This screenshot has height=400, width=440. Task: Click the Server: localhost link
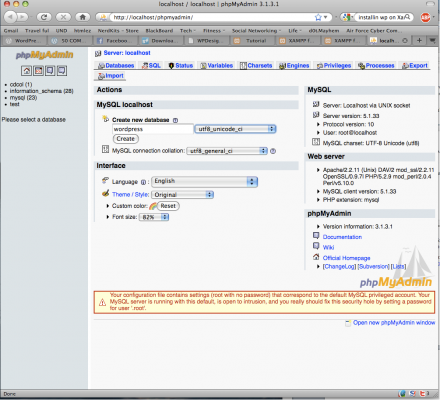pos(127,53)
